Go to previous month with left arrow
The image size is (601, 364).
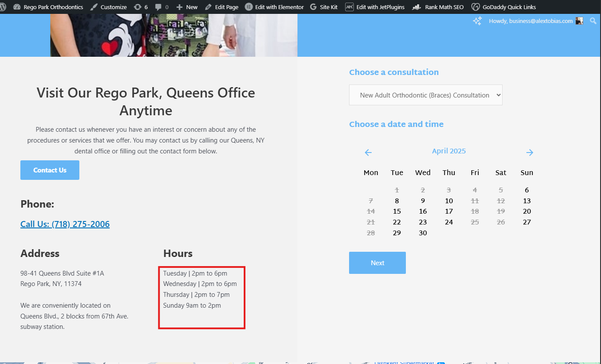[x=368, y=153]
